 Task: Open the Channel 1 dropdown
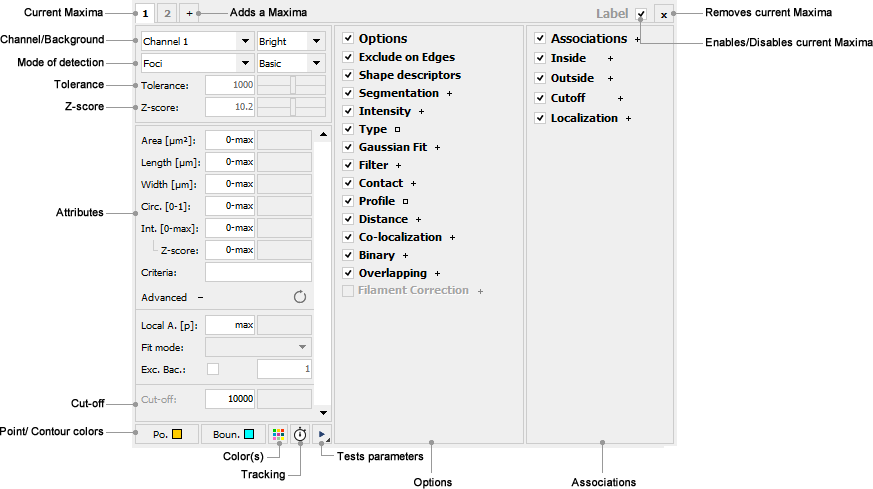coord(195,41)
